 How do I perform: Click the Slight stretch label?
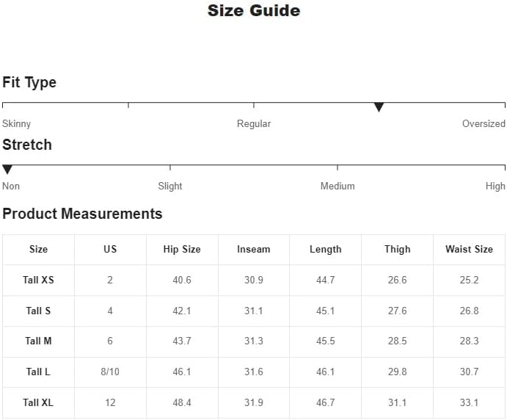click(170, 187)
